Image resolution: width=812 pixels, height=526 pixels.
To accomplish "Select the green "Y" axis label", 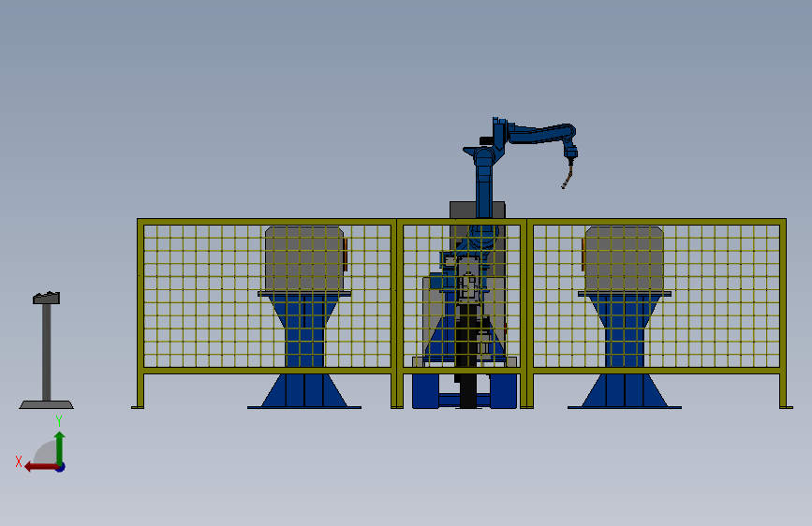I will tap(59, 421).
